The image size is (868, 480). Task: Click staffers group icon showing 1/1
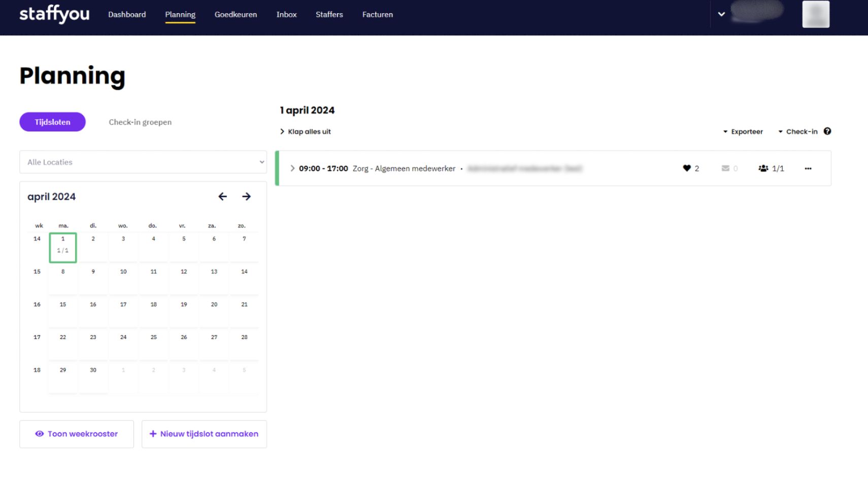pos(763,168)
